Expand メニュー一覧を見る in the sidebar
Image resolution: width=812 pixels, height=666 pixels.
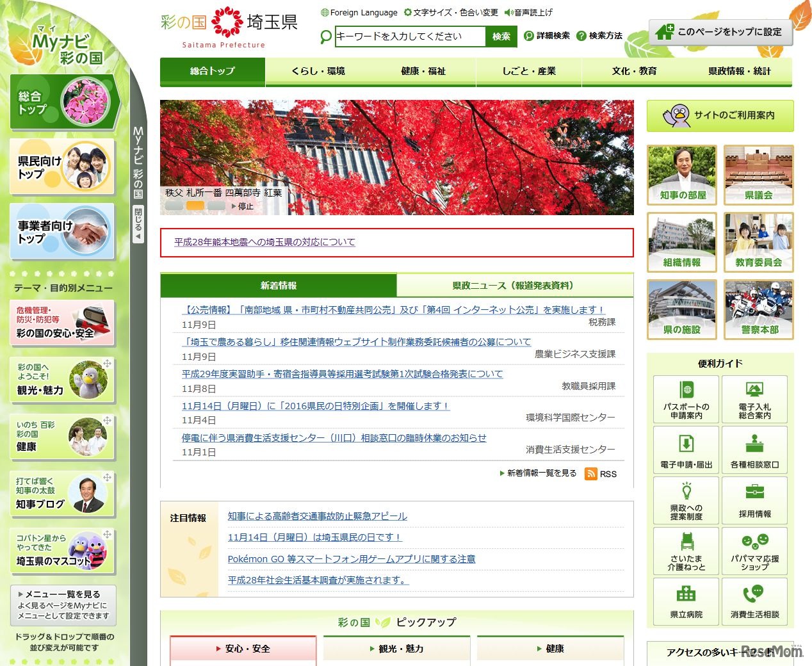click(x=63, y=605)
